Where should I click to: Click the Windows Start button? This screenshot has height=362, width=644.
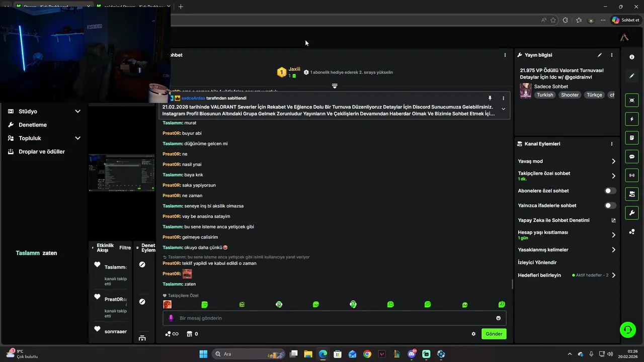203,354
